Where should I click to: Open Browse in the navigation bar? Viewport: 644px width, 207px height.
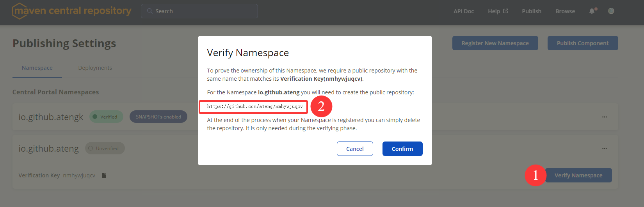tap(565, 11)
